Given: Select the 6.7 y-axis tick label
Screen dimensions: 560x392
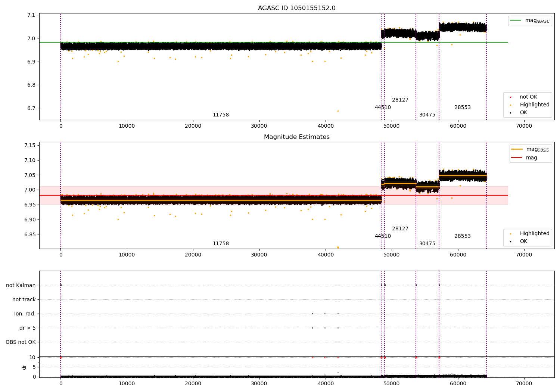Looking at the screenshot, I should pos(31,108).
